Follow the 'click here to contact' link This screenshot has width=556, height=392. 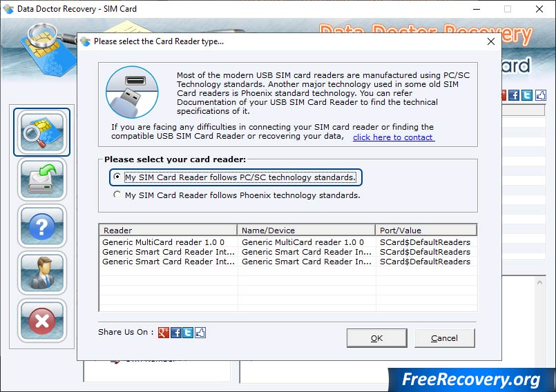coord(394,137)
